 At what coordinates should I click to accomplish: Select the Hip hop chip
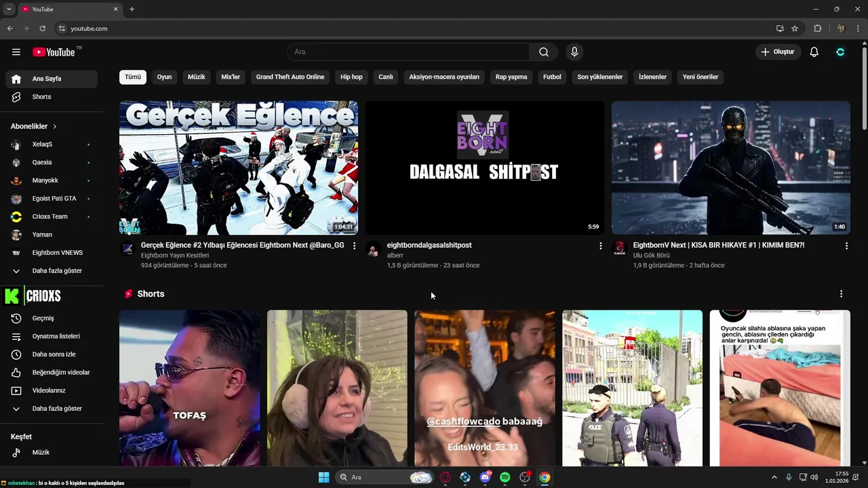[x=351, y=77]
